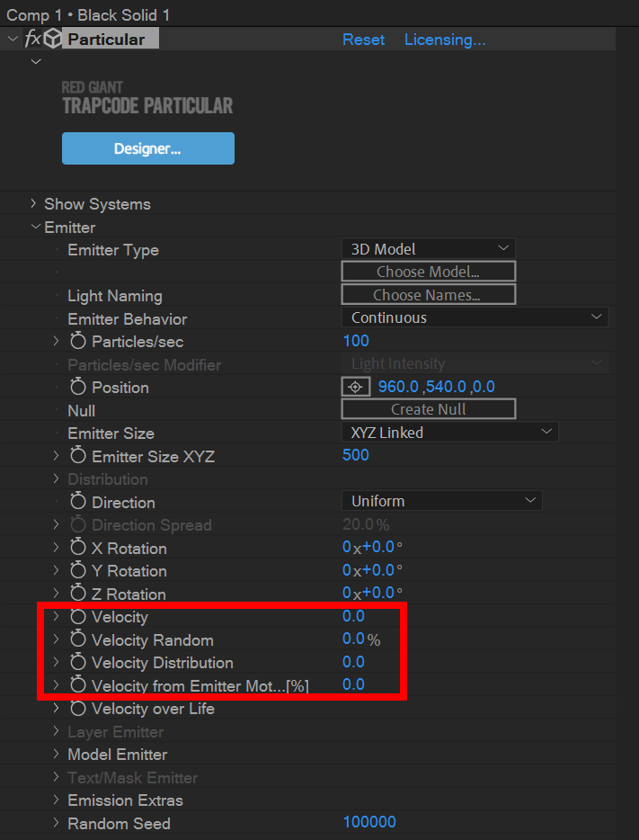Expand the Show Systems group

click(x=33, y=203)
